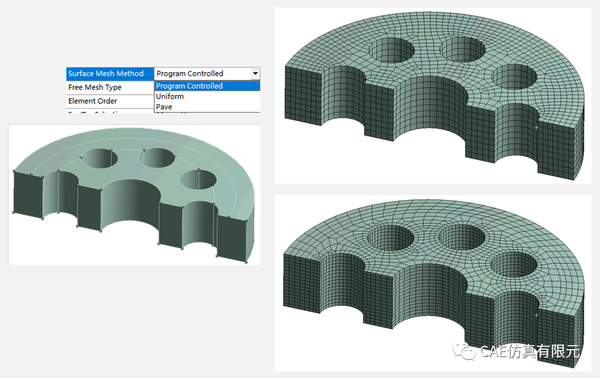Click the cursor cross marker on bottom meshed model
The image size is (600, 378).
(x=536, y=315)
